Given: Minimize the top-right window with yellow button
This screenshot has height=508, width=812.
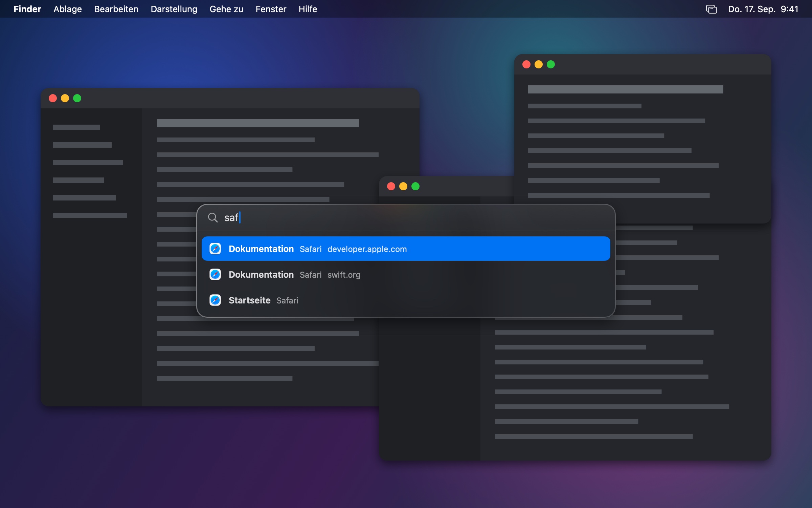Looking at the screenshot, I should pyautogui.click(x=539, y=64).
